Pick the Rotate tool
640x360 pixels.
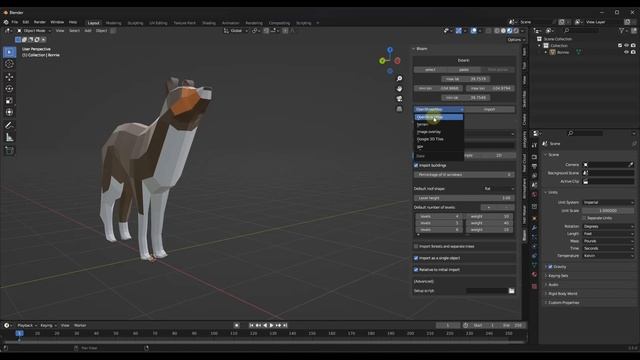(9, 89)
